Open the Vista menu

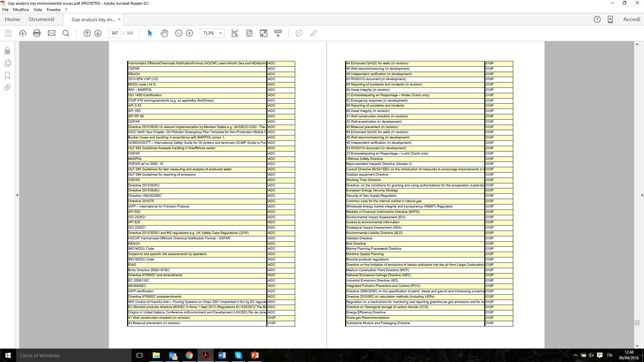click(x=38, y=10)
